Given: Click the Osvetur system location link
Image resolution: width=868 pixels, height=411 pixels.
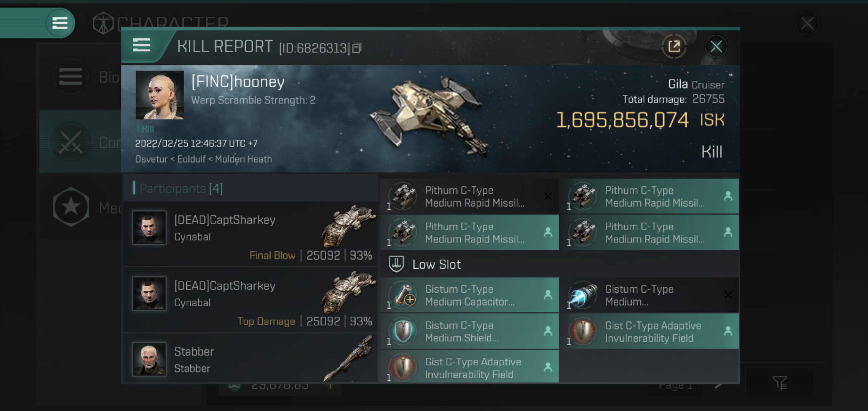Looking at the screenshot, I should (151, 159).
